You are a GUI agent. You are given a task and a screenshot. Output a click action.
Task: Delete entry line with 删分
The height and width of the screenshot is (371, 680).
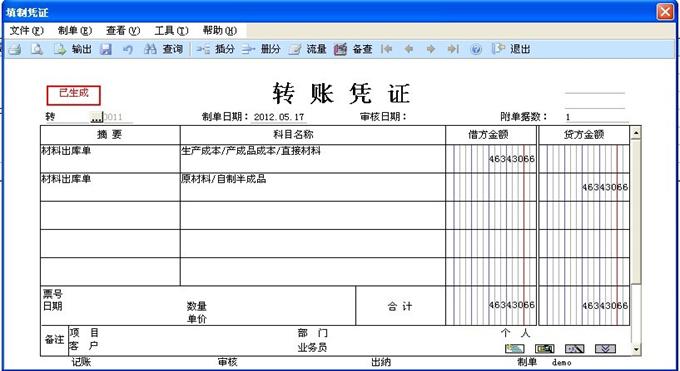click(261, 49)
